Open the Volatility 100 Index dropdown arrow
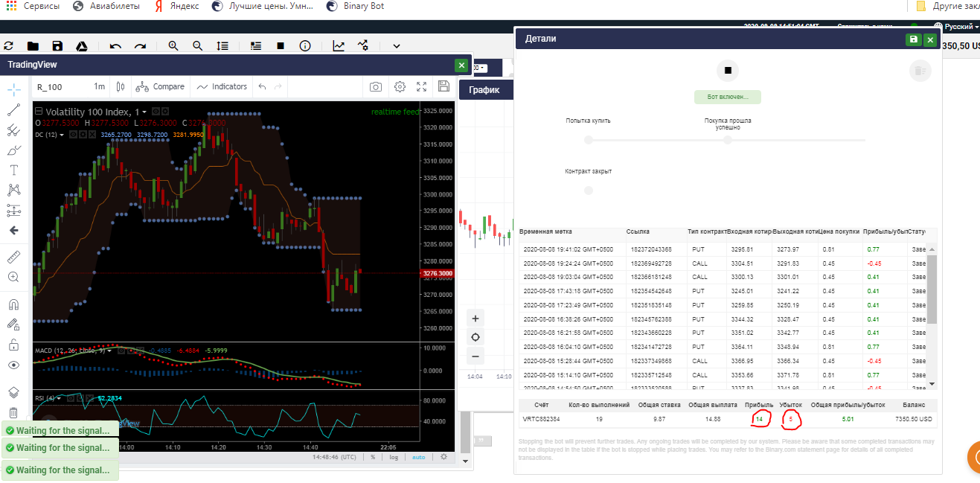Image resolution: width=980 pixels, height=483 pixels. 144,112
